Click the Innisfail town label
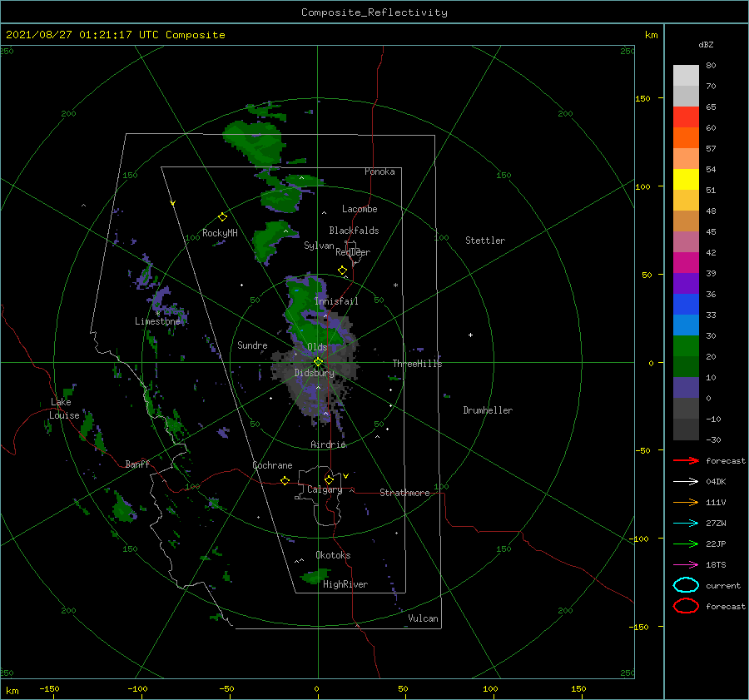The image size is (749, 700). 336,301
